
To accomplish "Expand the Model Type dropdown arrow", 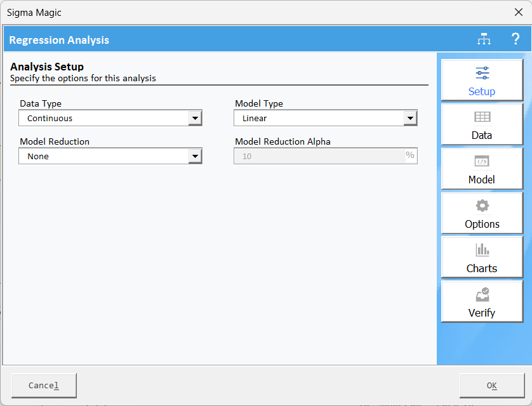I will (x=410, y=118).
